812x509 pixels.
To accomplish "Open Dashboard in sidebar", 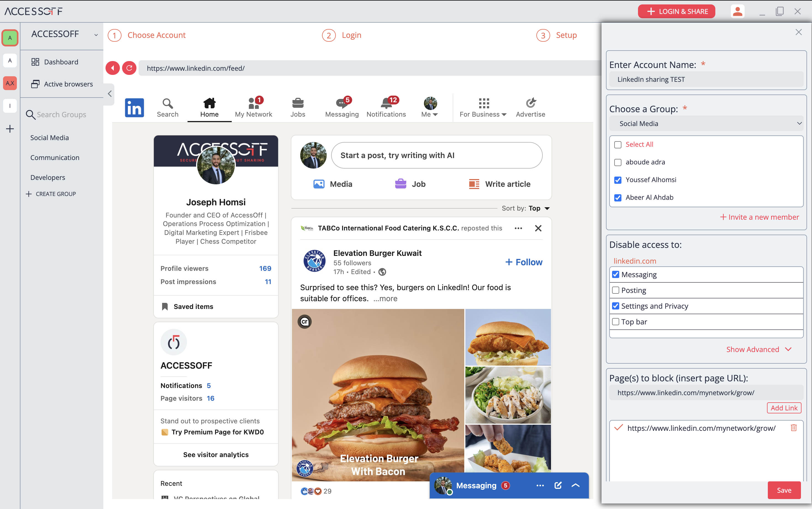I will (55, 62).
